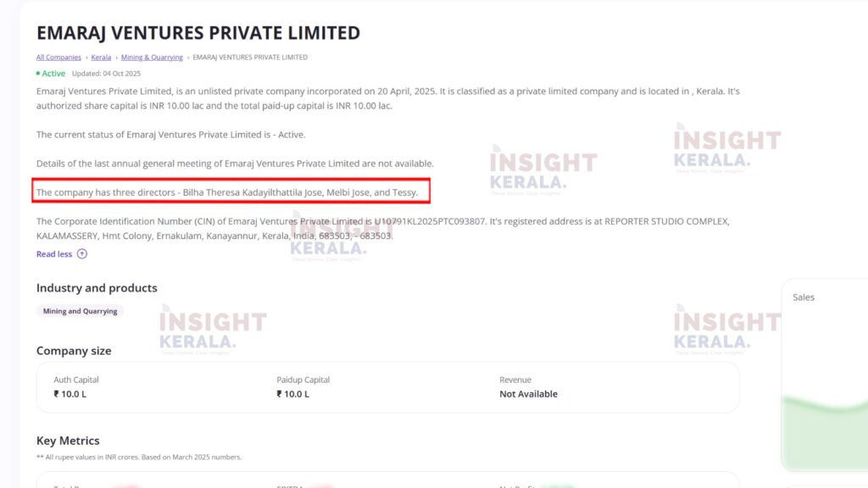The image size is (868, 488).
Task: Click the Read less circled arrow icon
Action: (x=82, y=254)
